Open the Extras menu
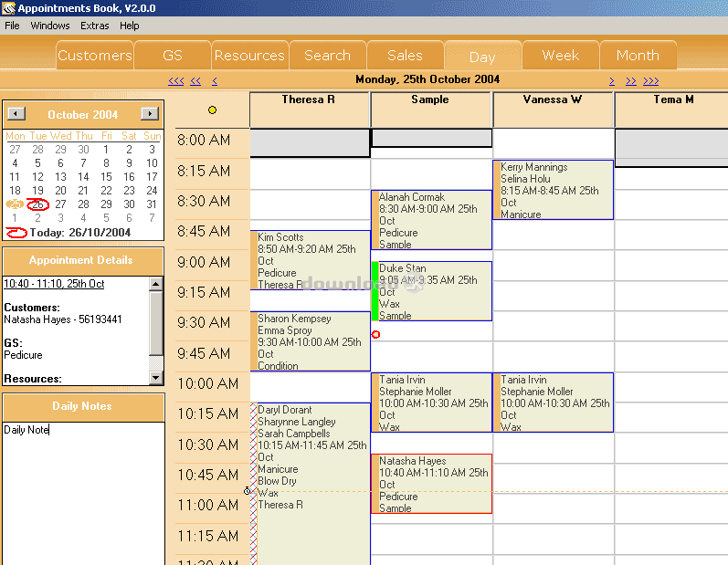Image resolution: width=728 pixels, height=565 pixels. click(x=94, y=26)
